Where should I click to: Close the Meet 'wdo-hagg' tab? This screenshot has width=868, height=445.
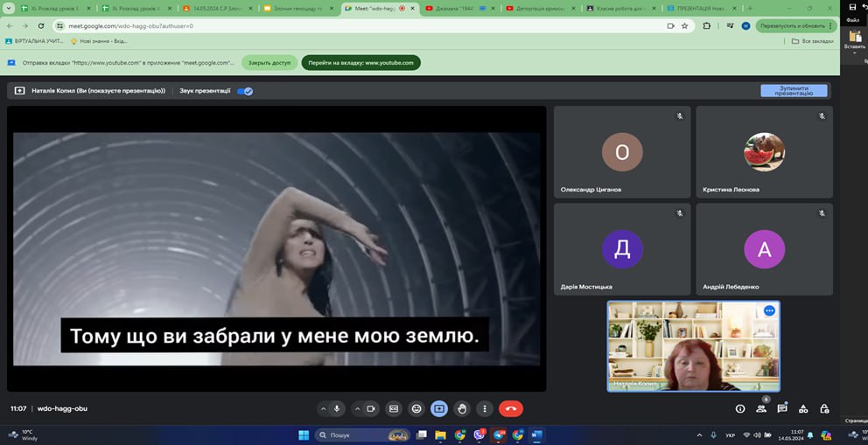coord(412,8)
